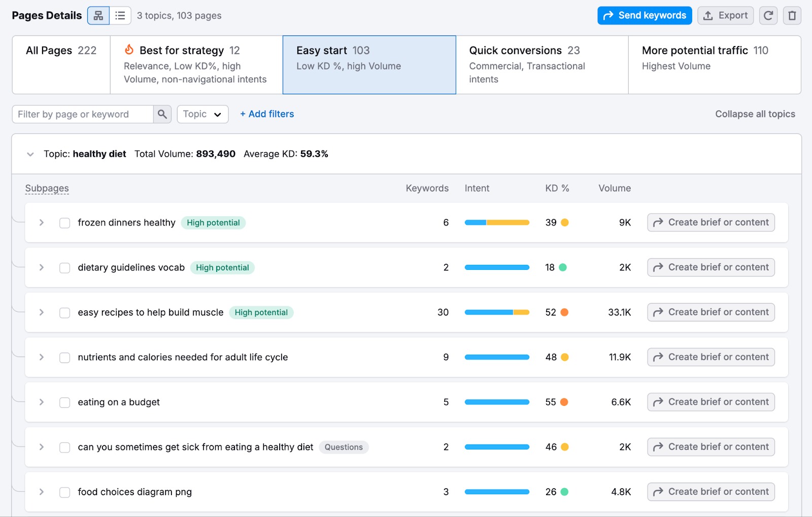Click the Add filters link

click(x=267, y=114)
